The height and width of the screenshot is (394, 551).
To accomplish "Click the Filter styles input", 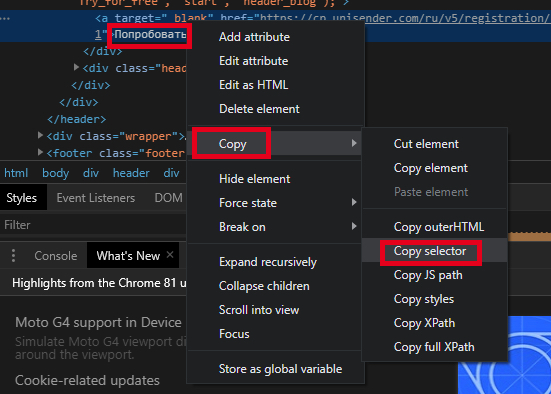I will tap(93, 225).
